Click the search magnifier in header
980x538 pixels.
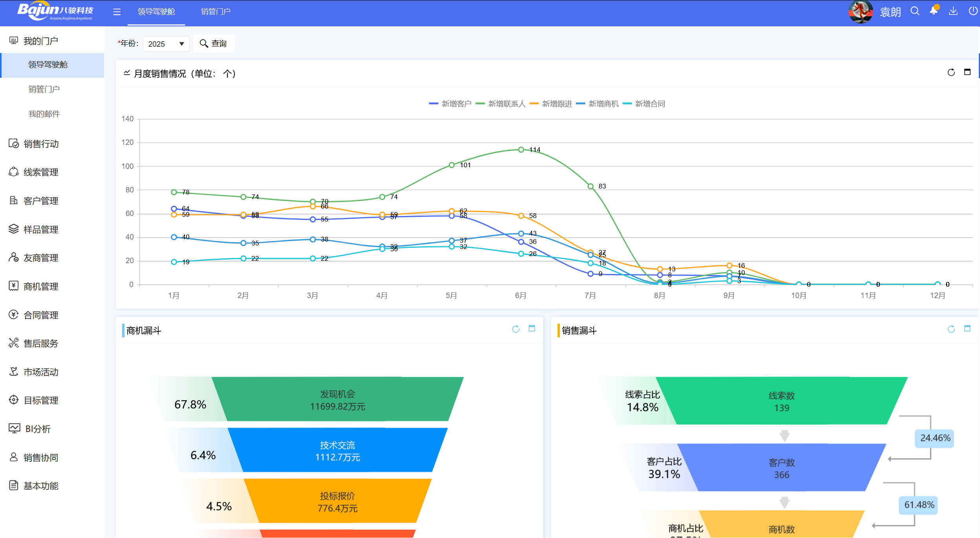pyautogui.click(x=915, y=11)
